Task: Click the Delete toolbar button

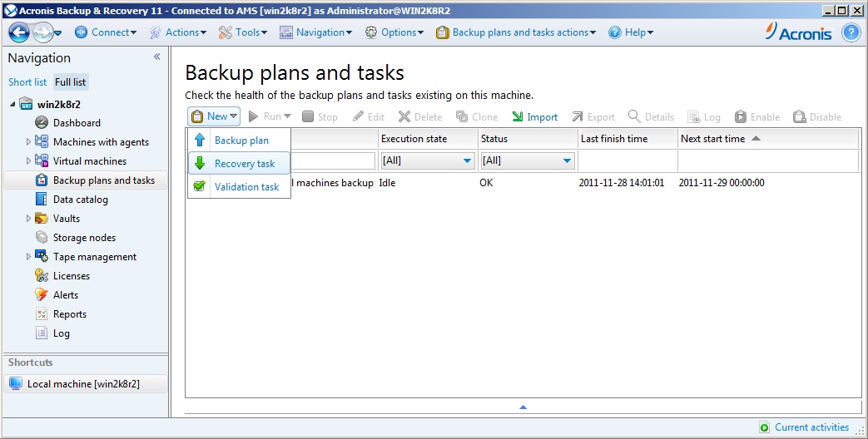Action: [421, 116]
